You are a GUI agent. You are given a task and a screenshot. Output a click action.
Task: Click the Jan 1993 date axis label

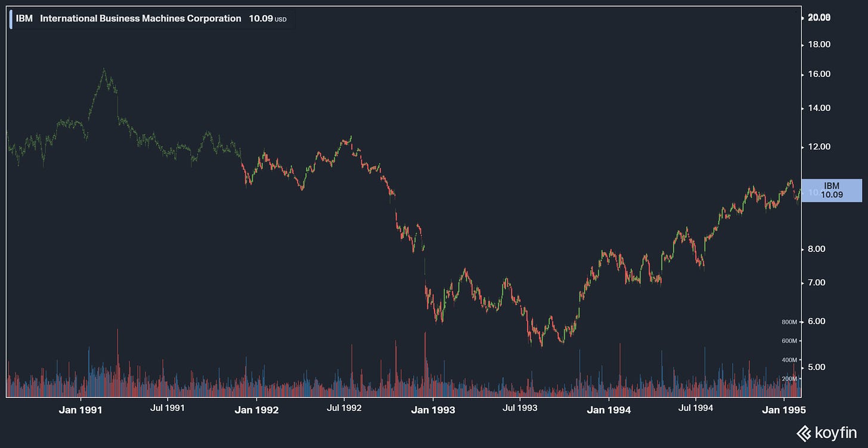[x=433, y=410]
